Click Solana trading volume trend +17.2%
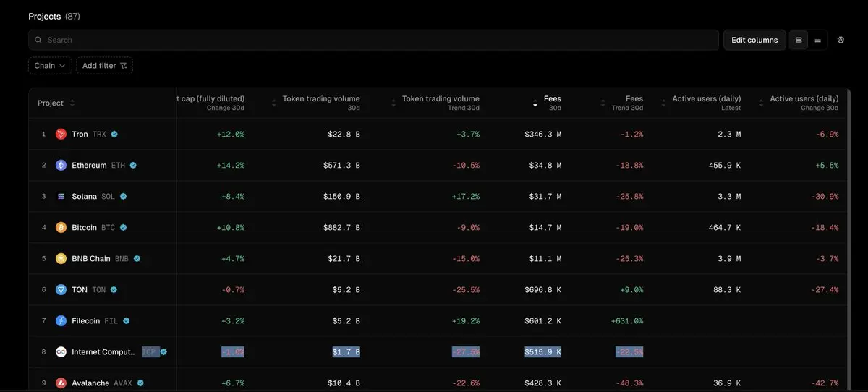Image resolution: width=868 pixels, height=392 pixels. [465, 197]
